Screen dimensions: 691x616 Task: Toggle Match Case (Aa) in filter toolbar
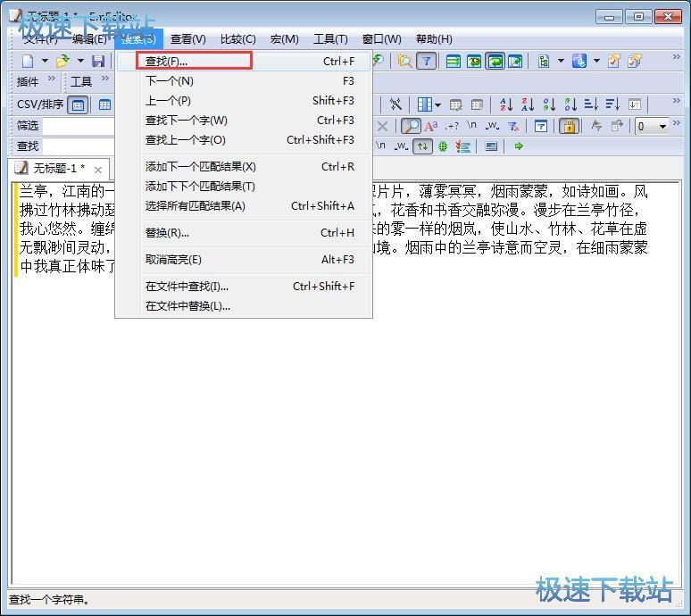click(x=430, y=127)
